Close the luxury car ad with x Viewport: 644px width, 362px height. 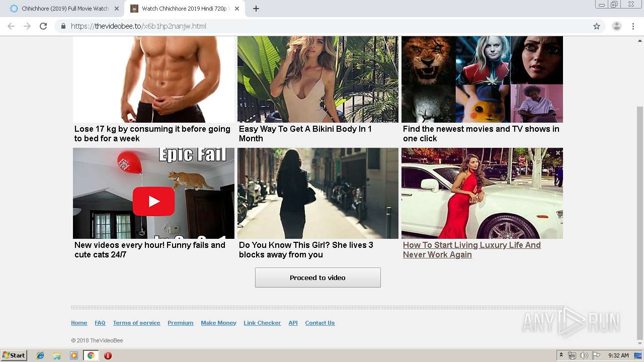click(x=558, y=152)
